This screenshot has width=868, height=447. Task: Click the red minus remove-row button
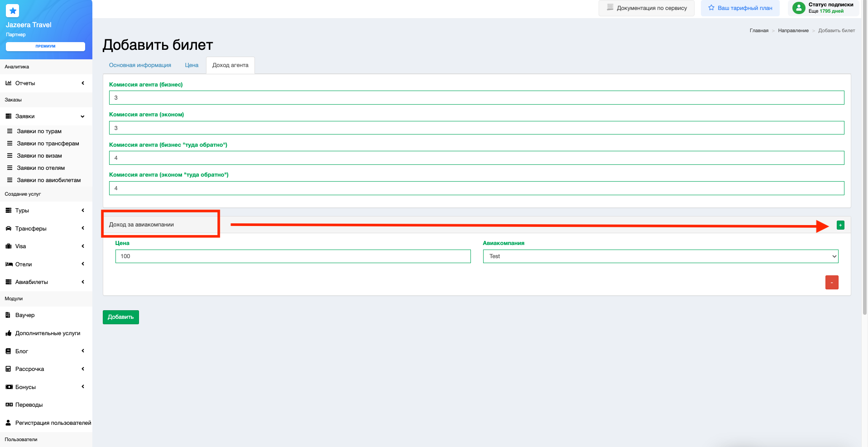click(x=831, y=282)
